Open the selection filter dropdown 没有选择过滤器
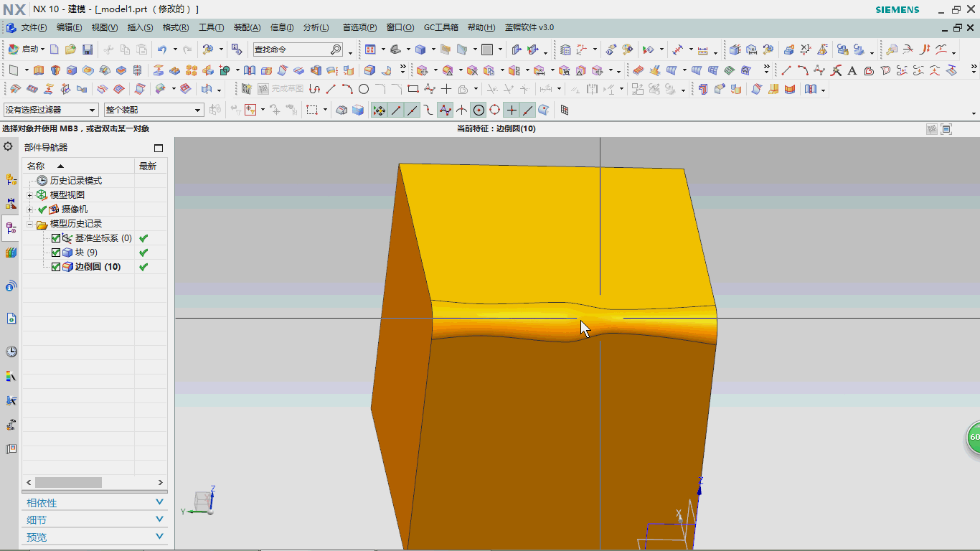The height and width of the screenshot is (551, 980). [51, 110]
